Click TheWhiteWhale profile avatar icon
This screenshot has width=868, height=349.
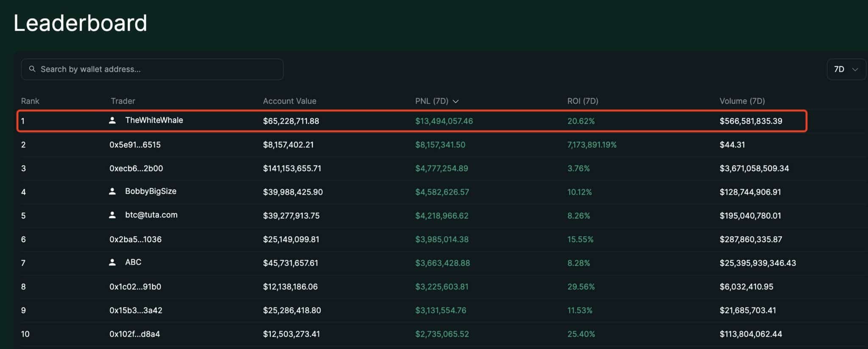(112, 120)
